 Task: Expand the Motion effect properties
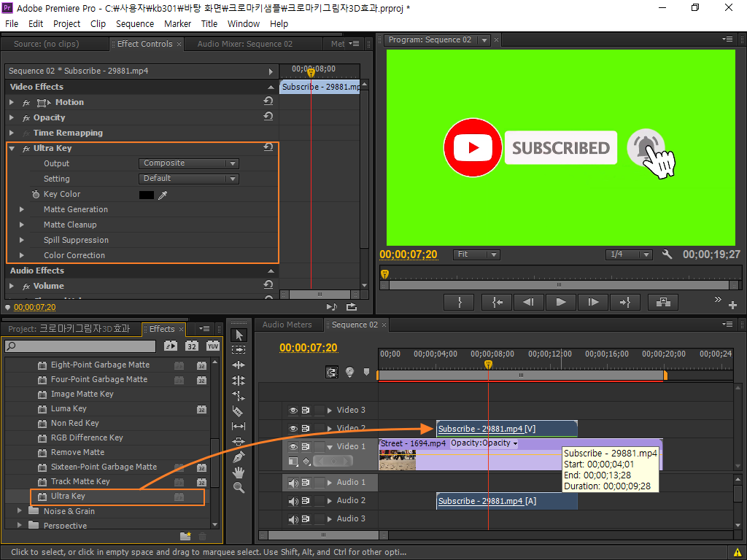12,102
